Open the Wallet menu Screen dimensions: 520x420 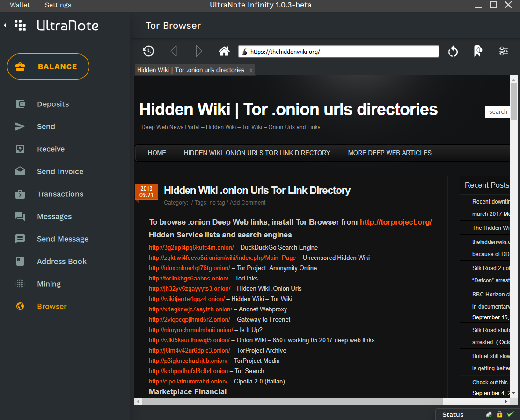pos(20,5)
